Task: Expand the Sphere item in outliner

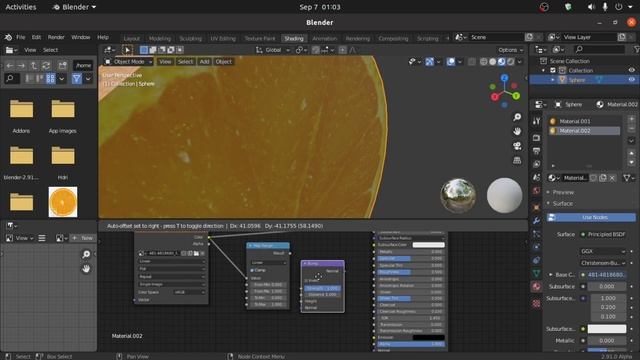Action: point(553,80)
